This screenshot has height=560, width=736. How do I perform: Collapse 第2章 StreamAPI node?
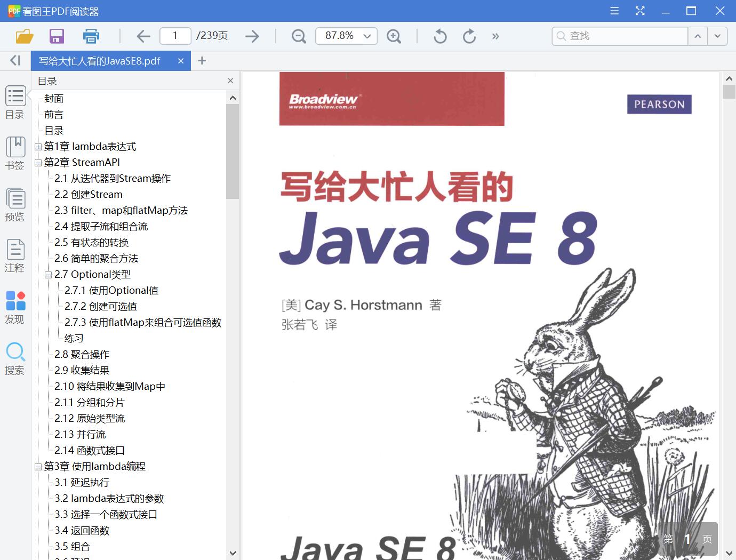pos(38,163)
